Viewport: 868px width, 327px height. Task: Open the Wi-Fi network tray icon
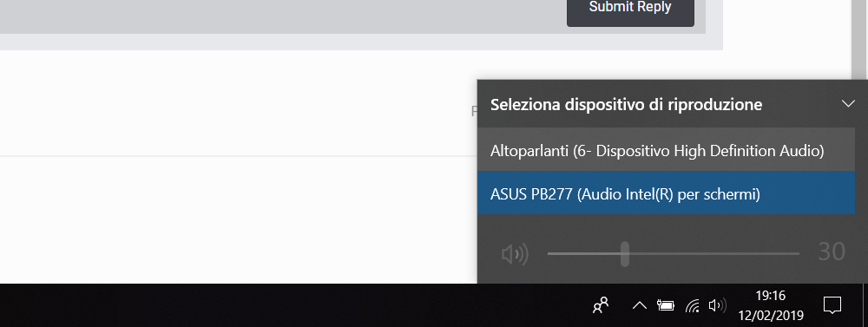click(x=692, y=305)
